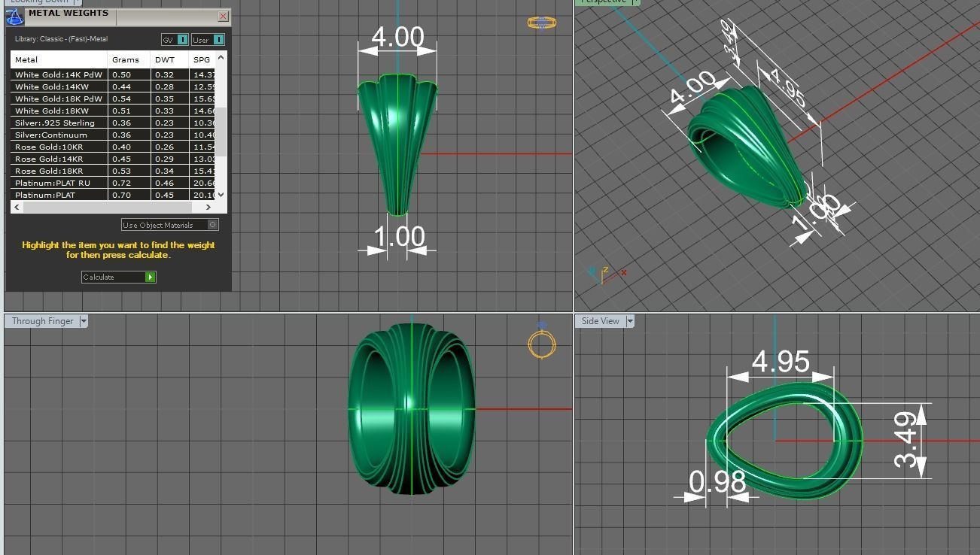The width and height of the screenshot is (980, 555).
Task: Select the green ring model in Through Finger view
Action: (x=411, y=409)
